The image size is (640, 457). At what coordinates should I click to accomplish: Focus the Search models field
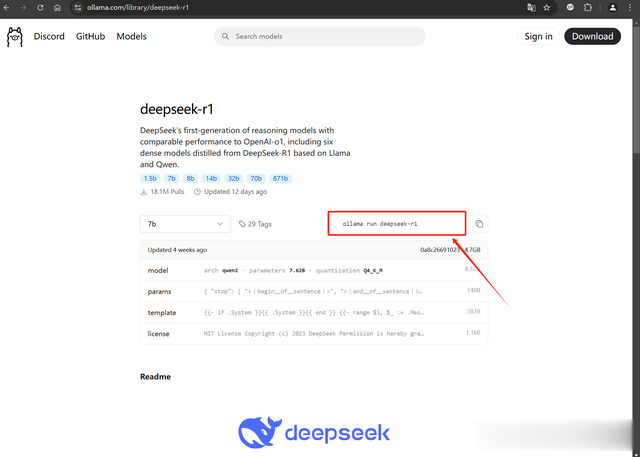pyautogui.click(x=320, y=36)
